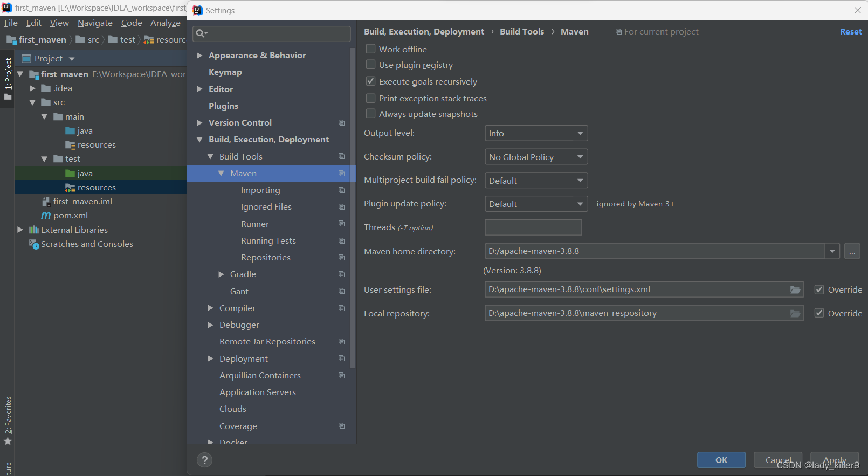Click the search magnifier icon in Settings

[x=201, y=33]
